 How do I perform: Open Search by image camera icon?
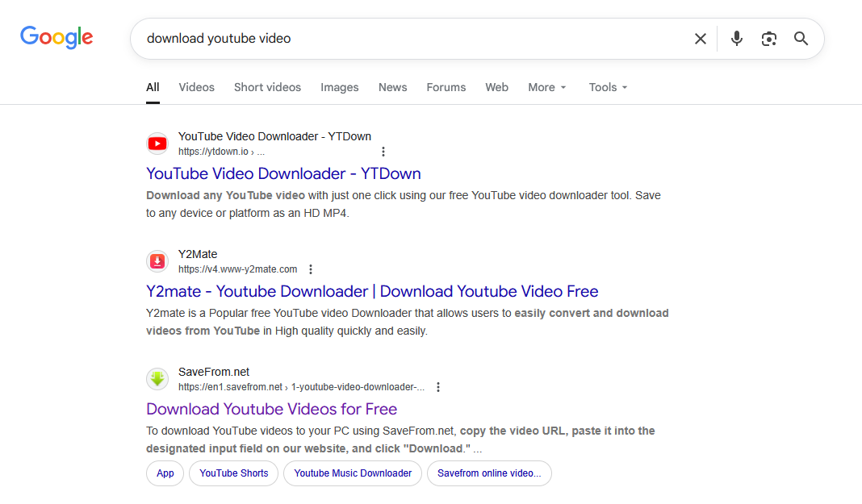point(769,39)
